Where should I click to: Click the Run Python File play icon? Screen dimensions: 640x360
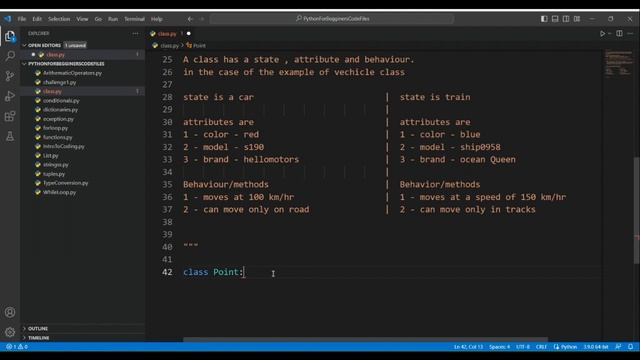(602, 33)
